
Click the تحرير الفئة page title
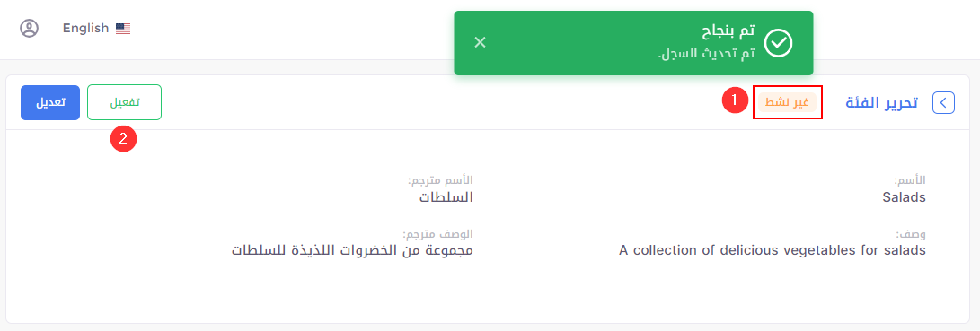(x=882, y=103)
